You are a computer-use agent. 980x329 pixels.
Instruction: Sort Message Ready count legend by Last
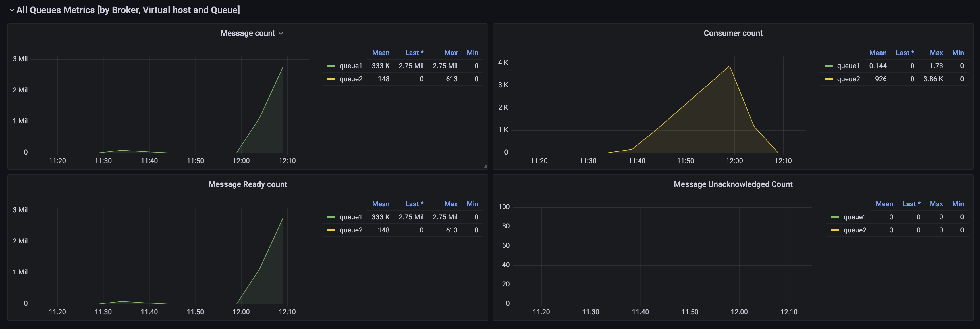414,204
